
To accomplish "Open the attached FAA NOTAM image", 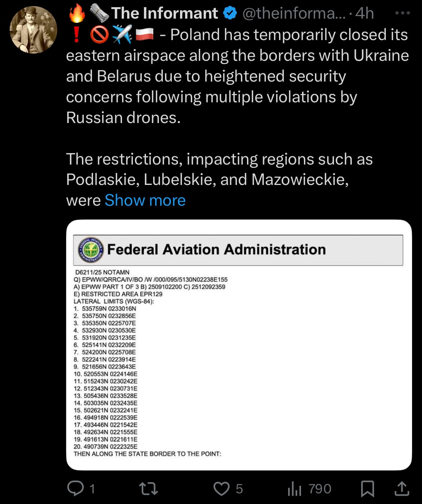I will (x=239, y=345).
